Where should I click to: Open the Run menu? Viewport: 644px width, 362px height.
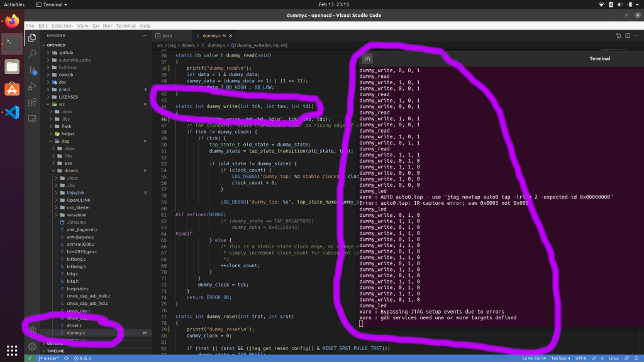[x=107, y=25]
